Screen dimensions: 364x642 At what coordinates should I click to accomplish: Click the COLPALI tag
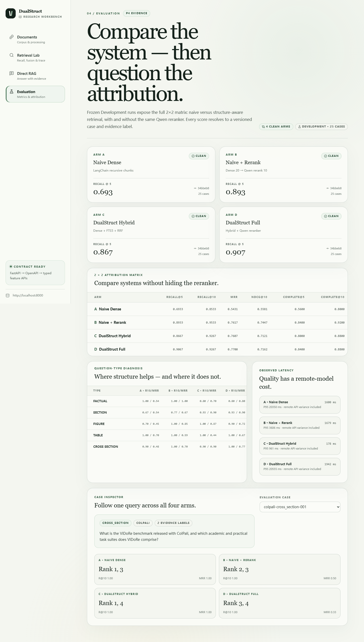coord(143,523)
